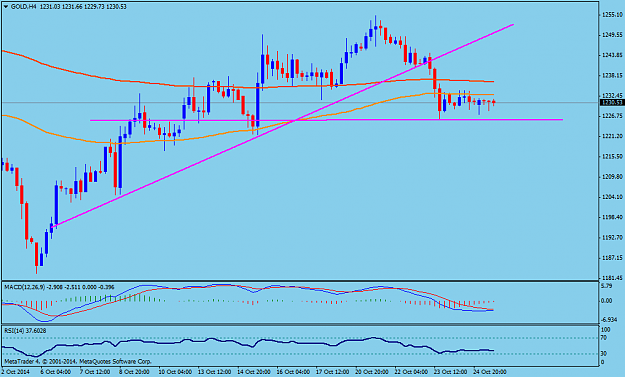Click the 10 Oct 04:00 time label
Image resolution: width=625 pixels, height=377 pixels.
(x=175, y=372)
